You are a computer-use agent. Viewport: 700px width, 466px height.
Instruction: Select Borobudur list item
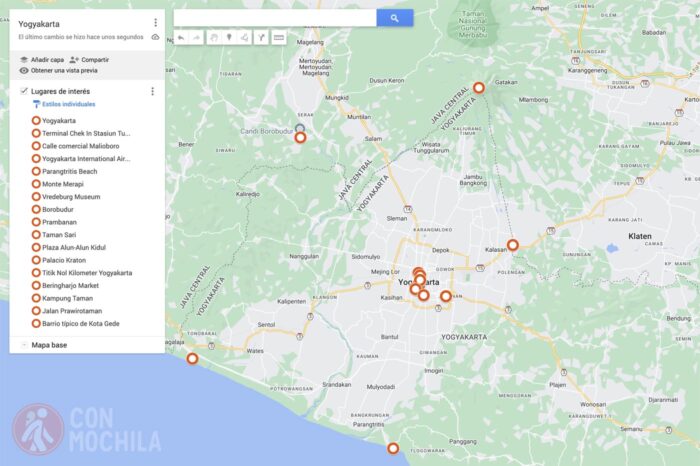pos(53,209)
